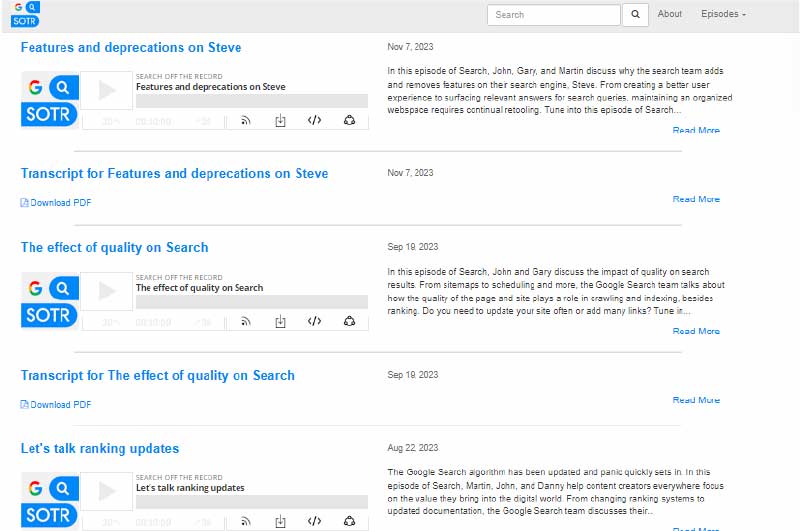Download effect of quality episode via player icon
The width and height of the screenshot is (800, 531).
pos(280,322)
